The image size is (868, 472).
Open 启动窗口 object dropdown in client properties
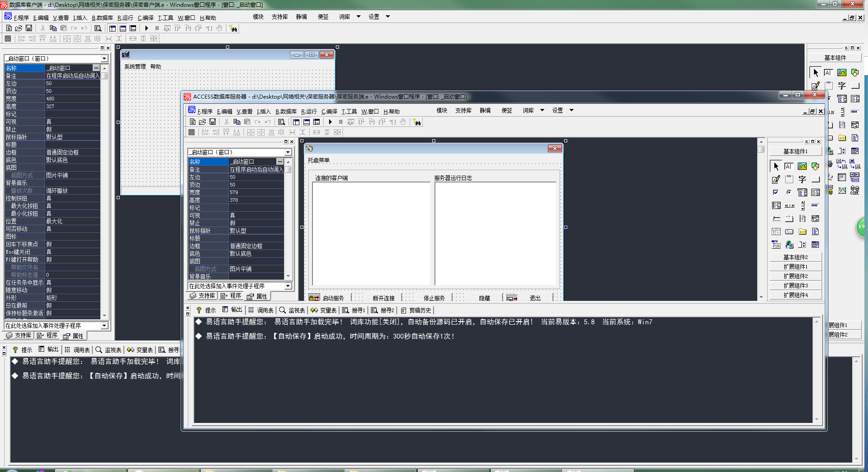tap(104, 59)
